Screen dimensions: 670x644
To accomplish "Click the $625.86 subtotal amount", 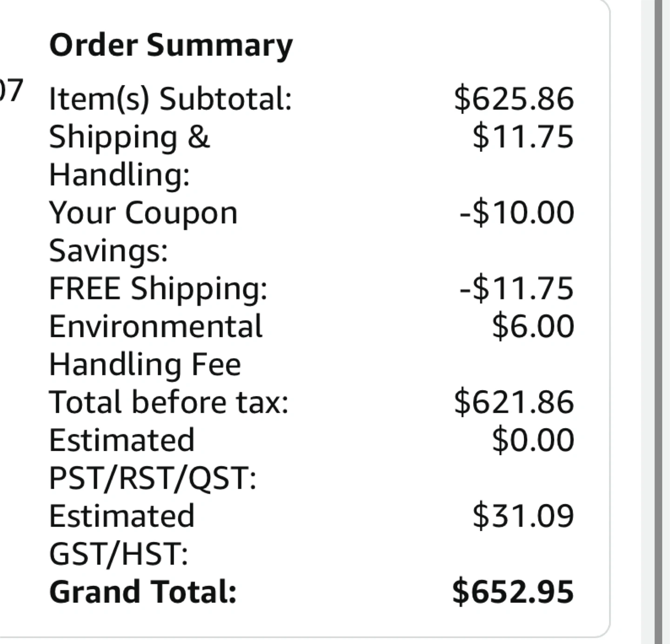I will point(514,99).
